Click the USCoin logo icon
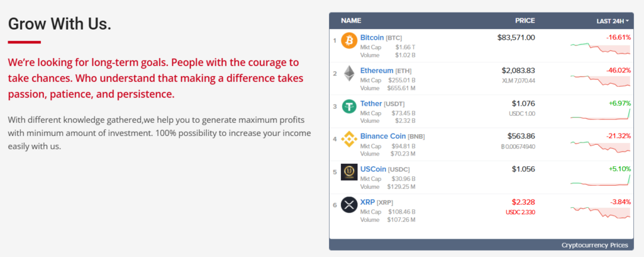This screenshot has height=257, width=644. point(348,172)
